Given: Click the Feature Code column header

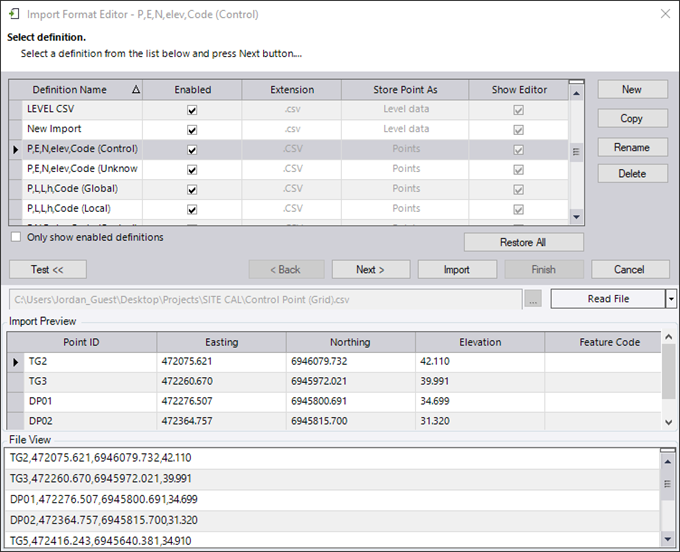Looking at the screenshot, I should 604,343.
